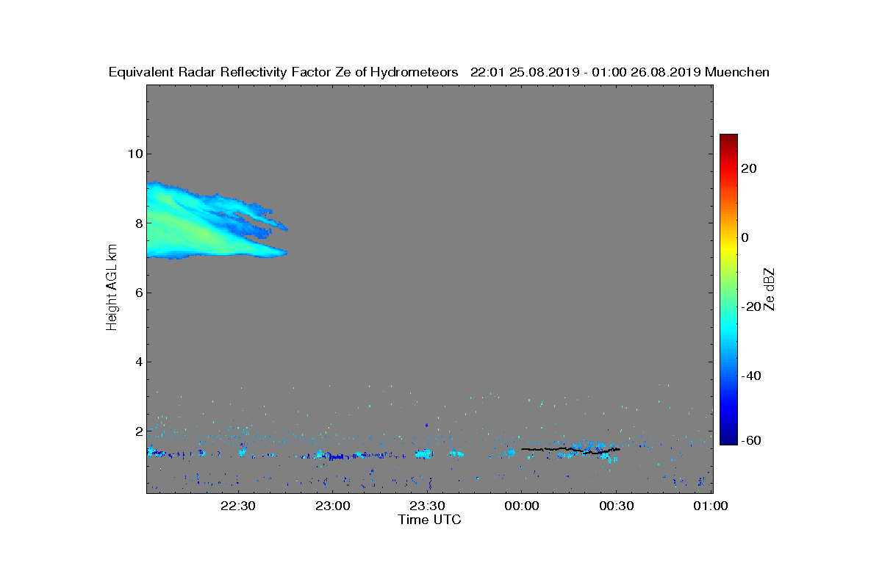Click the cyan echo patch near 23:30
The image size is (882, 588).
coord(423,454)
